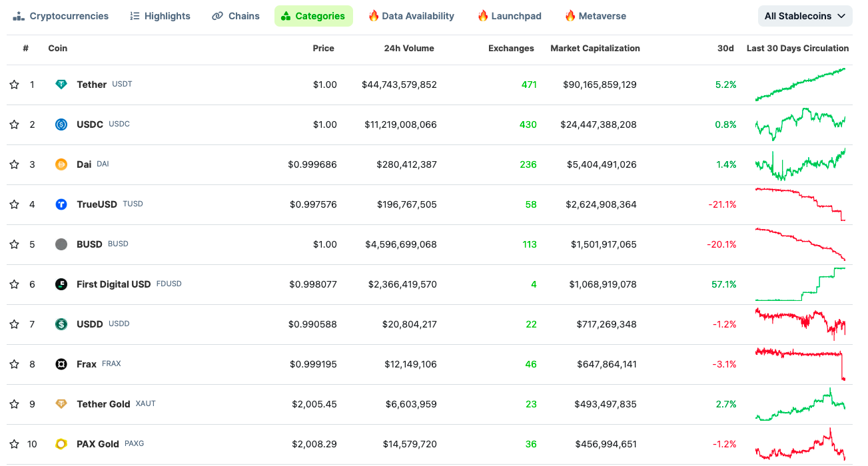This screenshot has height=466, width=868.
Task: Click the Frax coin logo icon
Action: (61, 364)
